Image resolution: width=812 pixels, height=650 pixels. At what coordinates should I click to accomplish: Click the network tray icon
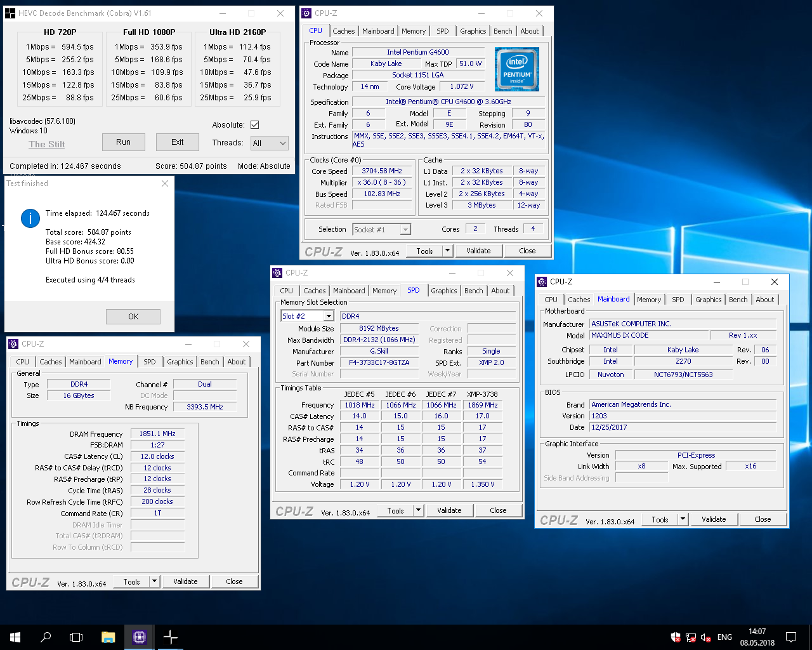(691, 637)
